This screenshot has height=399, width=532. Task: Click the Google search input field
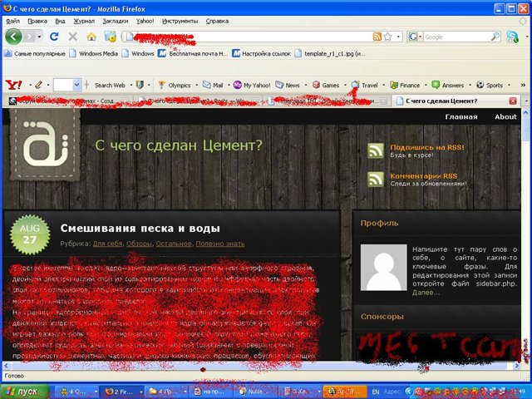456,37
